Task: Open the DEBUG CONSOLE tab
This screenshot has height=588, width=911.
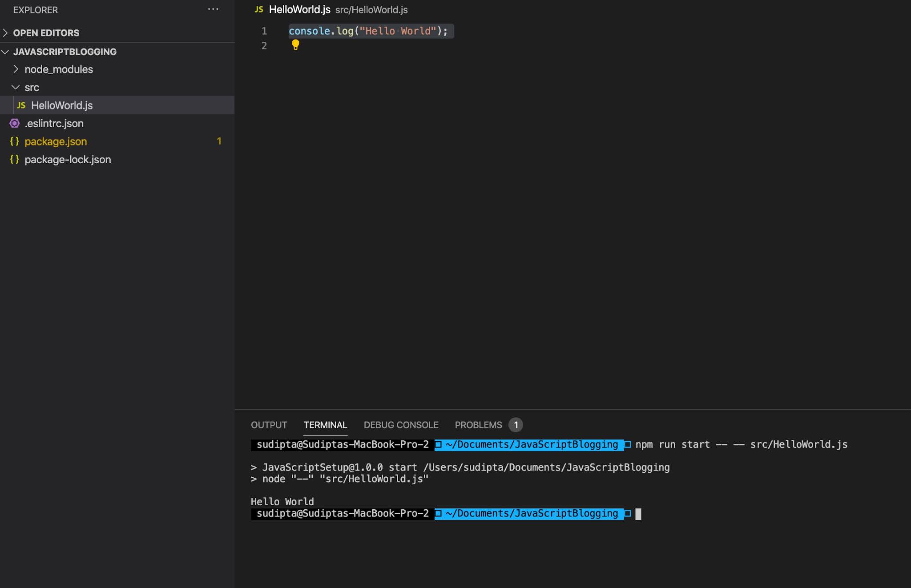Action: click(401, 425)
